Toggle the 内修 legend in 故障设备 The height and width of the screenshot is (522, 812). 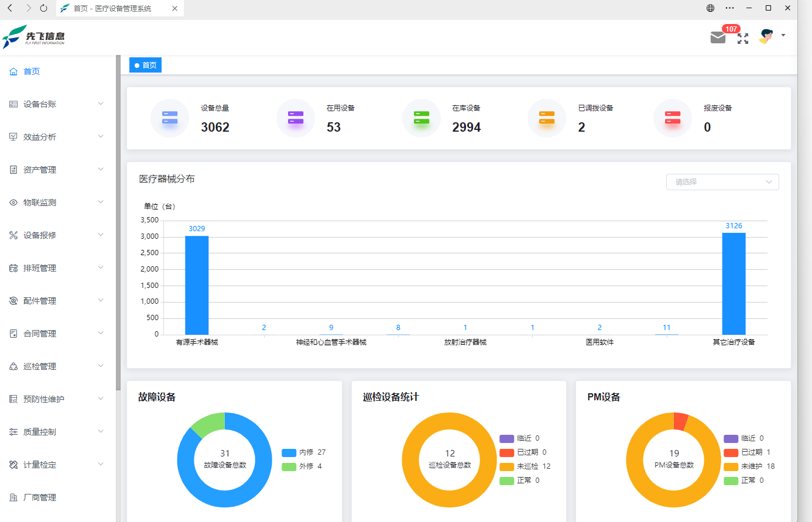[x=303, y=452]
